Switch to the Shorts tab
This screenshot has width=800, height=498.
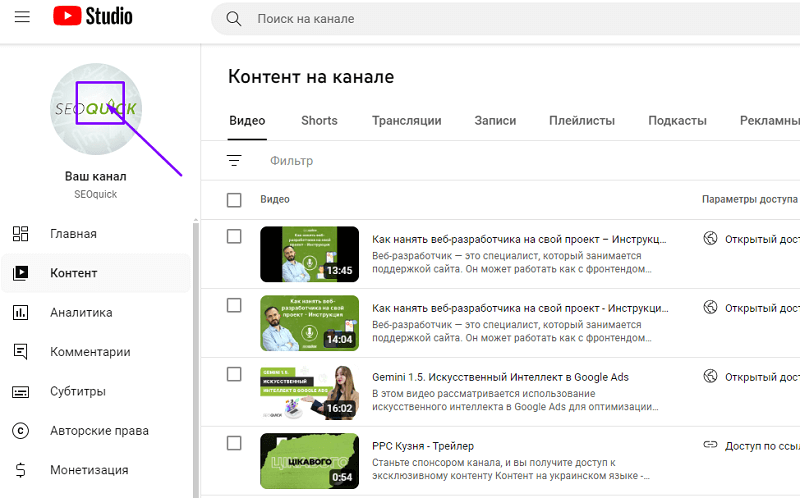[319, 121]
